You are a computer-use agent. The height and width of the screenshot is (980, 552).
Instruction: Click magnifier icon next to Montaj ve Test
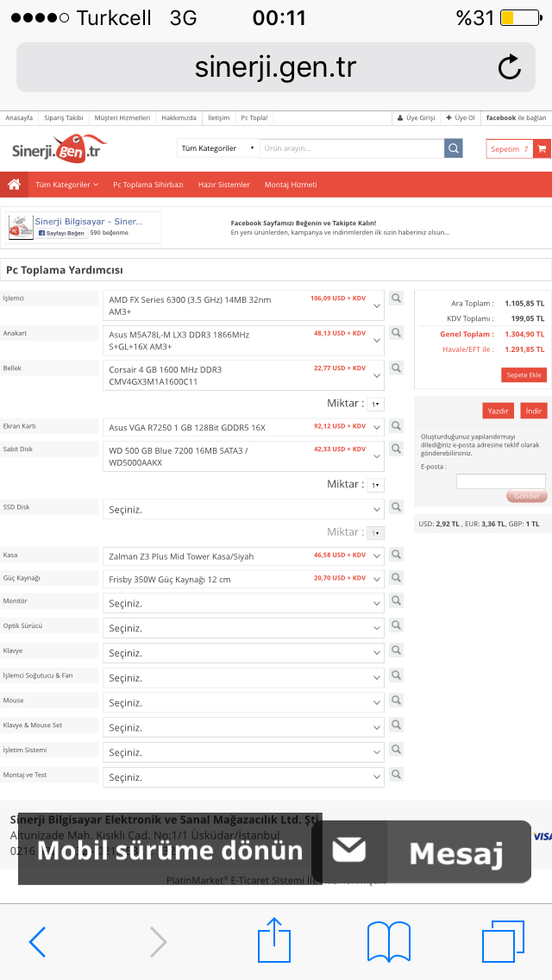tap(396, 775)
